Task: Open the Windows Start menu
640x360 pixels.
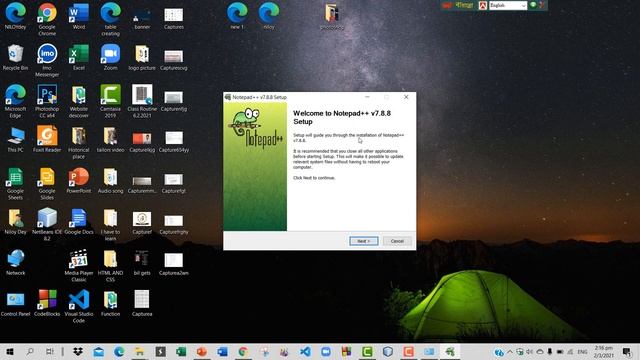Action: pyautogui.click(x=10, y=351)
